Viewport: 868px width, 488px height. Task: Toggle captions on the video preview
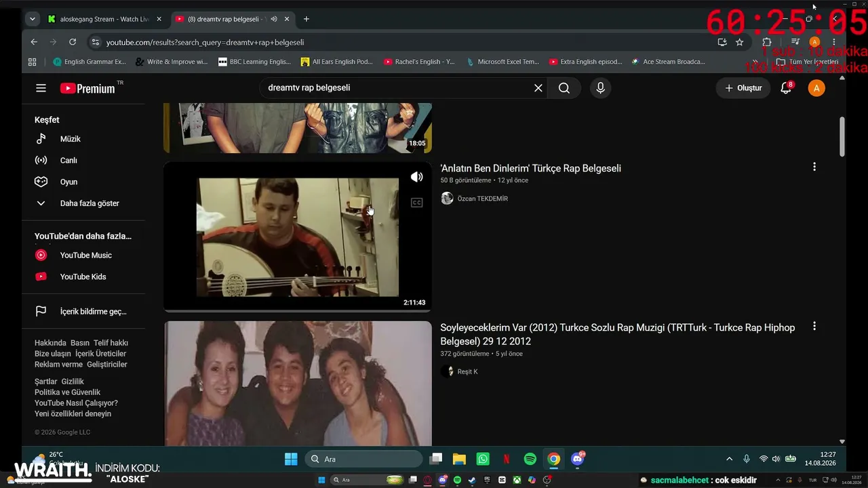click(x=416, y=203)
